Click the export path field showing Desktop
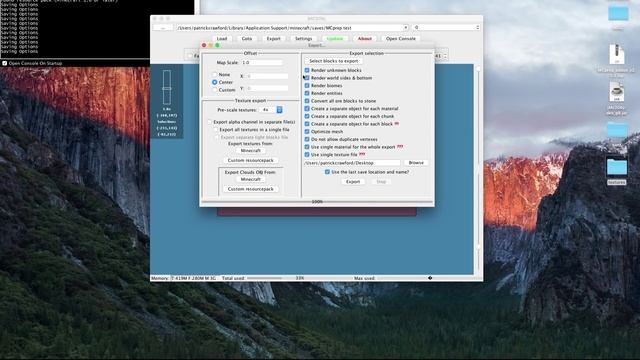The image size is (640, 360). 352,163
